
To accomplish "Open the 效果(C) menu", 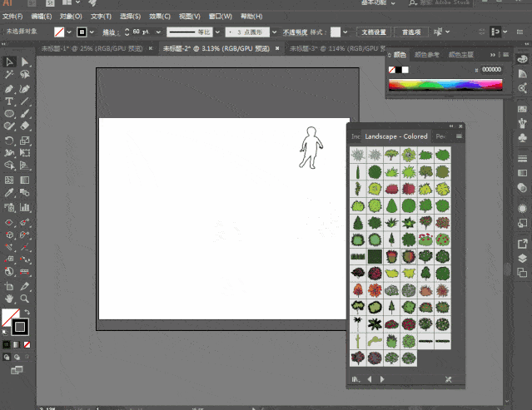I will 161,16.
